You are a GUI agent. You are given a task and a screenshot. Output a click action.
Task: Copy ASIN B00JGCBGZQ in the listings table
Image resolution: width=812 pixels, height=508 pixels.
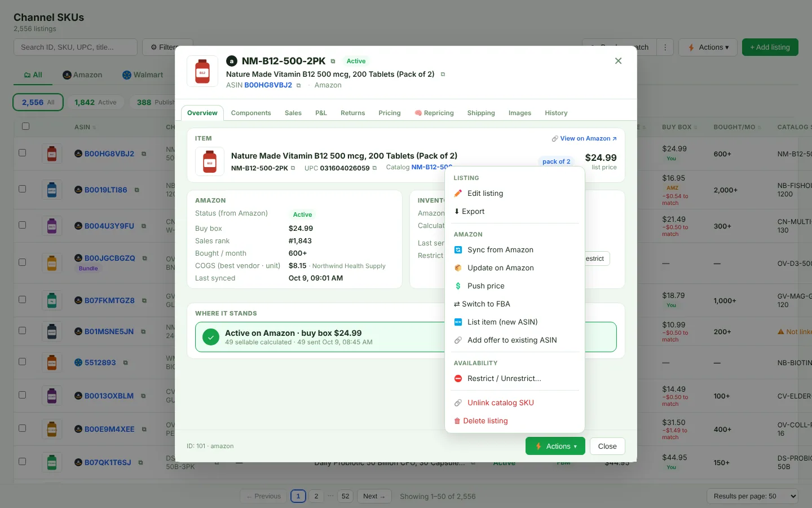pyautogui.click(x=145, y=259)
